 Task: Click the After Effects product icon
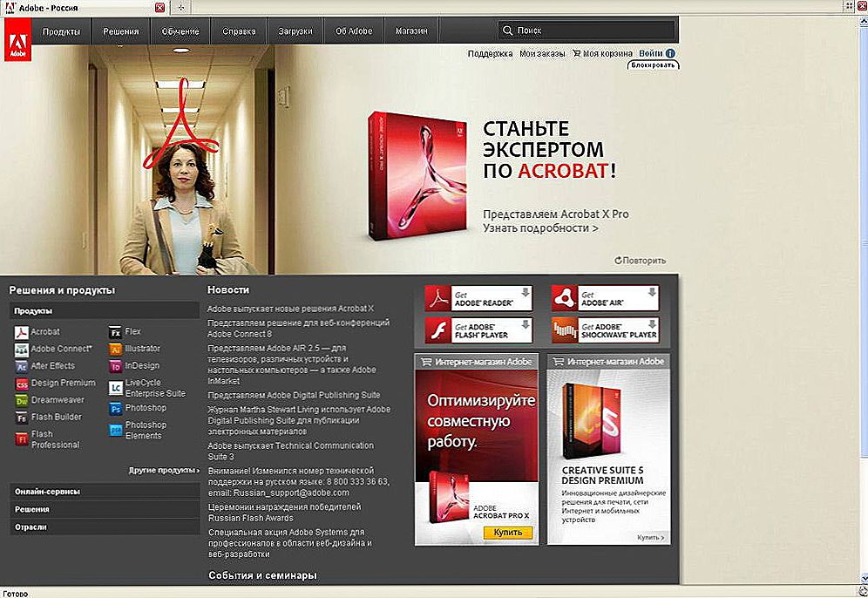pos(22,366)
